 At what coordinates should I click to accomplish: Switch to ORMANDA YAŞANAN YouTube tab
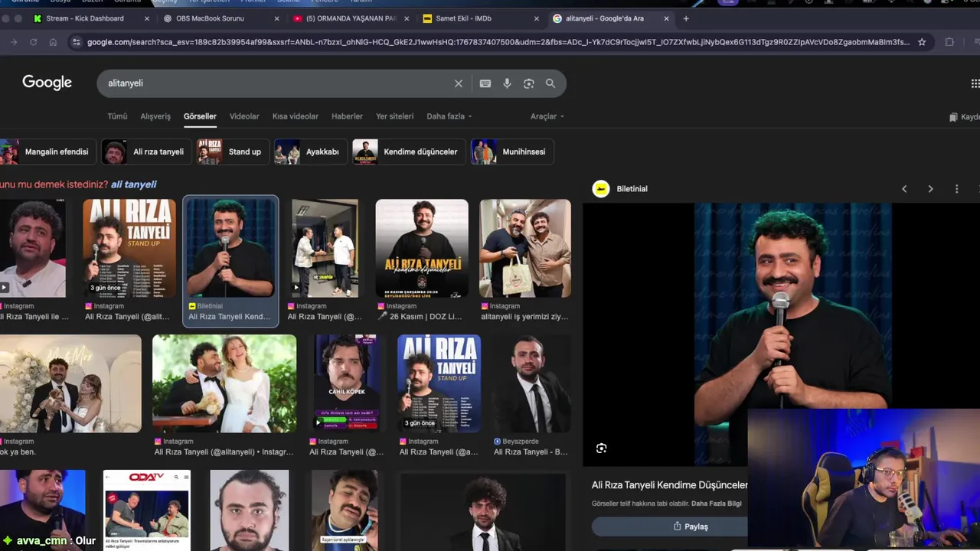pos(351,18)
